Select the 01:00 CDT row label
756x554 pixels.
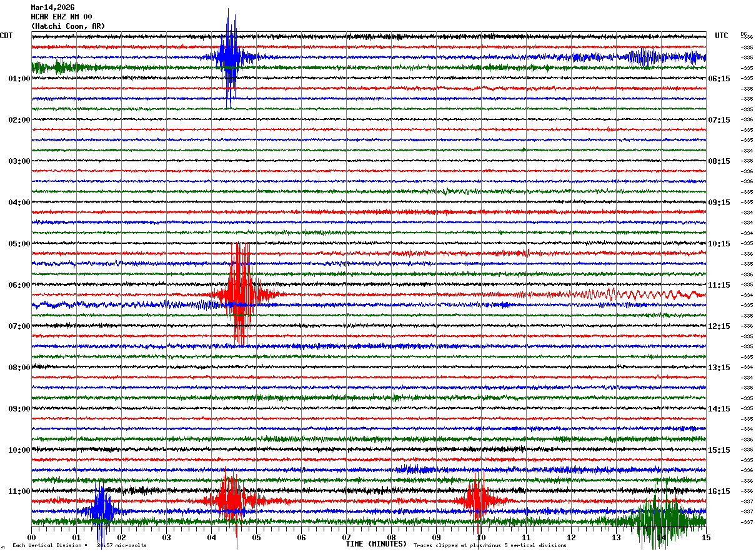click(19, 79)
